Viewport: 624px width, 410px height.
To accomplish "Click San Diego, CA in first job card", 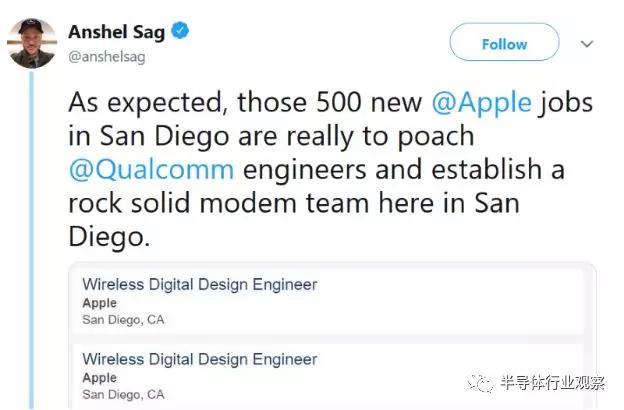I will tap(123, 320).
